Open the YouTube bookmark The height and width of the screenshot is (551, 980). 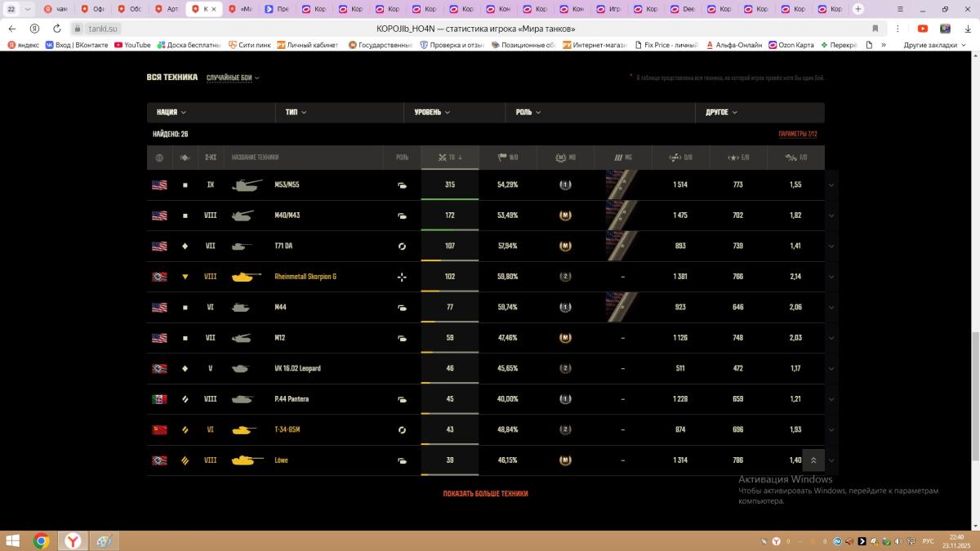tap(132, 45)
